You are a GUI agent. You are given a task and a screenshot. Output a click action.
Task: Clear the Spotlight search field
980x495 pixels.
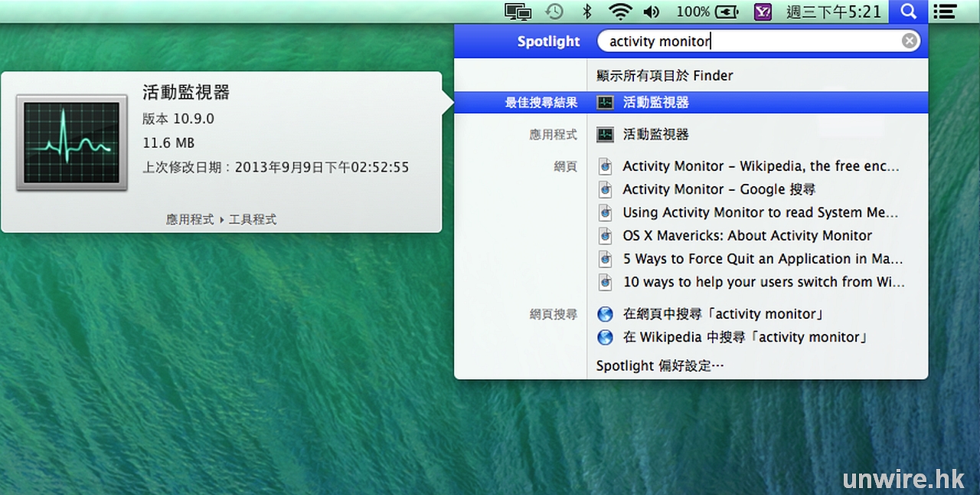[x=909, y=41]
